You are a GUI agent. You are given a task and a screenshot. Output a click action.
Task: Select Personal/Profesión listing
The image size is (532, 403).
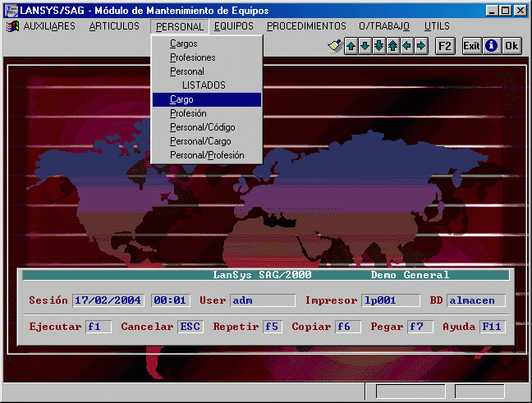(207, 155)
